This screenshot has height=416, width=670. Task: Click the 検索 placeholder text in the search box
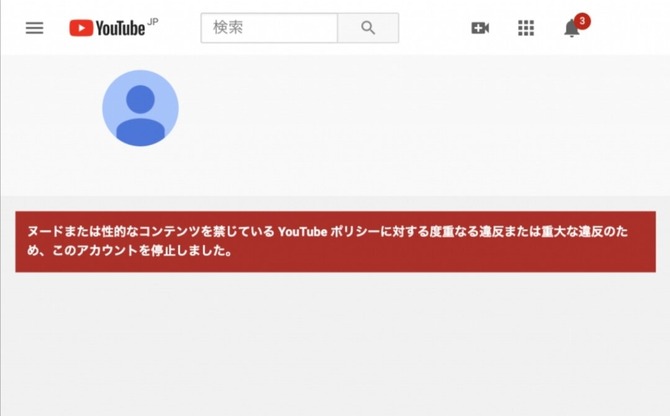click(x=228, y=27)
